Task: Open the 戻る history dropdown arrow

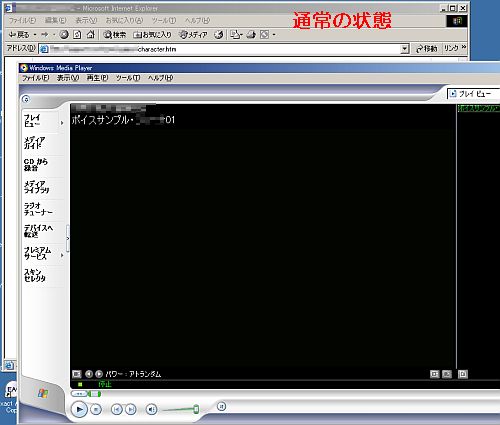Action: (x=35, y=35)
